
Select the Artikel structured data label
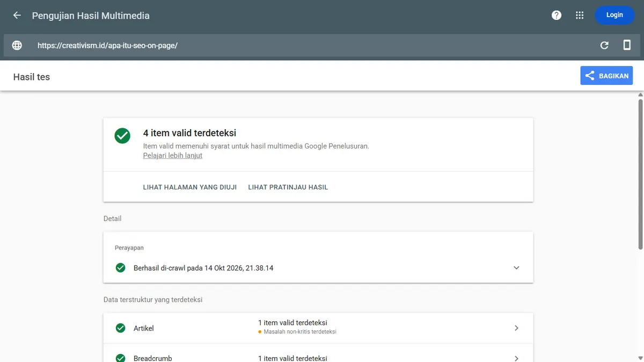[144, 328]
